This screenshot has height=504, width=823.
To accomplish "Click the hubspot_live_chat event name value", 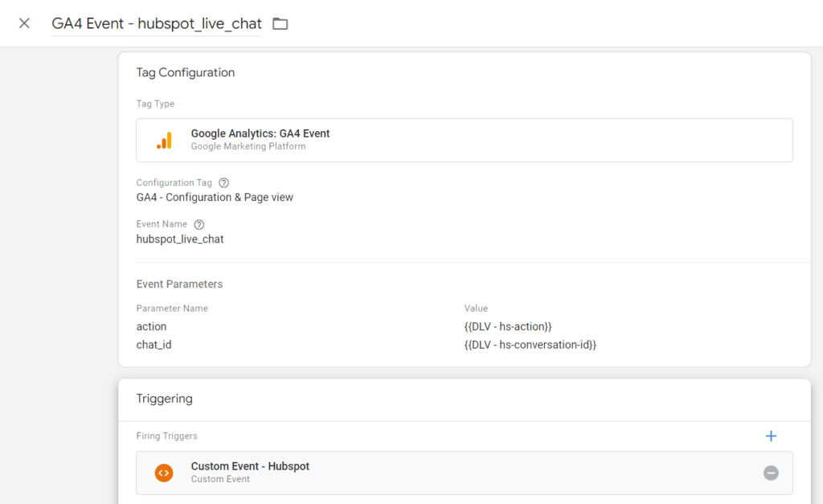I will pos(180,239).
